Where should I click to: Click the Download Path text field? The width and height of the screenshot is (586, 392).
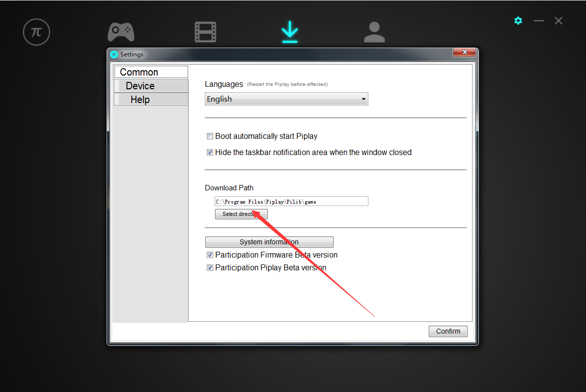click(291, 202)
